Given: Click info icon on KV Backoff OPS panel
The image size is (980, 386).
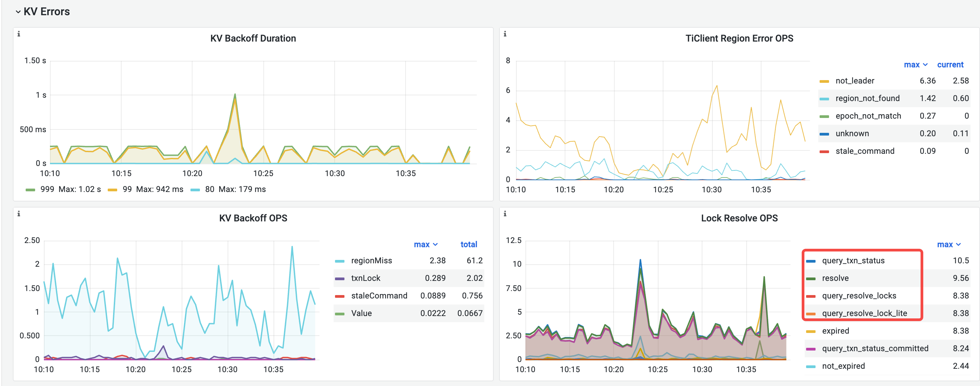Looking at the screenshot, I should [19, 214].
